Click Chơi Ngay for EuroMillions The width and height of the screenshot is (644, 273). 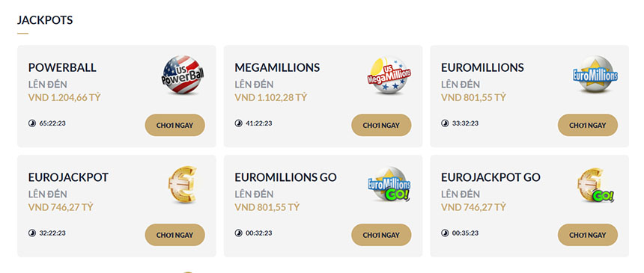[x=588, y=125]
